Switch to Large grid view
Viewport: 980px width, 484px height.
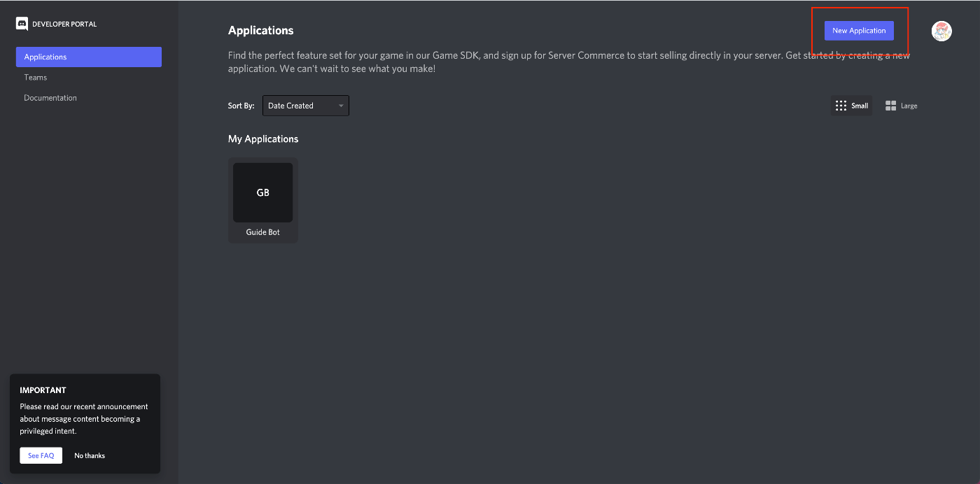901,106
